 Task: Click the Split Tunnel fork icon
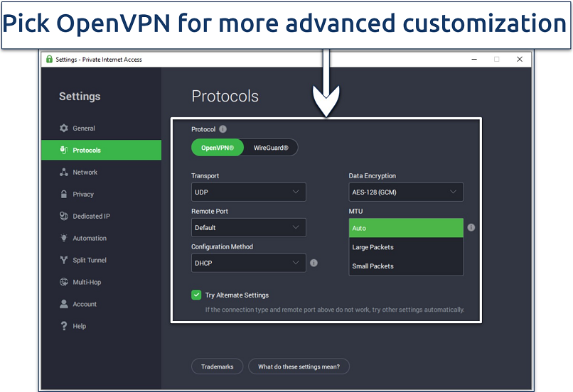coord(63,260)
